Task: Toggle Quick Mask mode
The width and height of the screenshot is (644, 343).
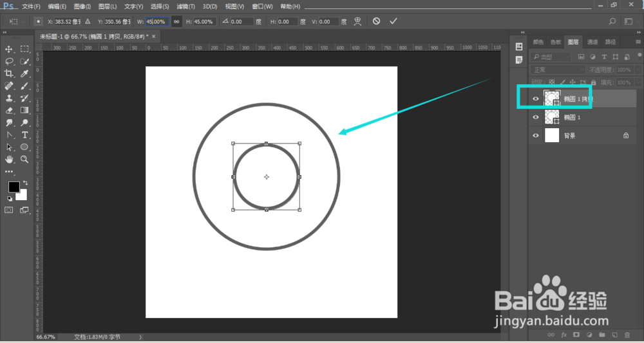Action: [x=8, y=210]
